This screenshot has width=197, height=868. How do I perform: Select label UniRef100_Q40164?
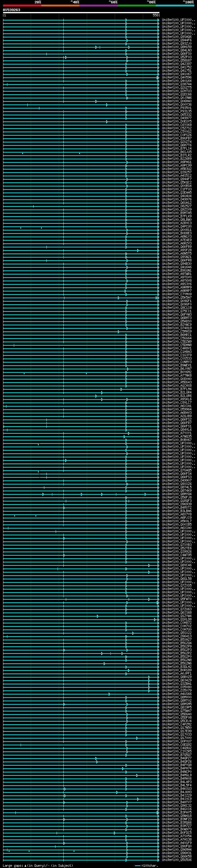pos(176,81)
